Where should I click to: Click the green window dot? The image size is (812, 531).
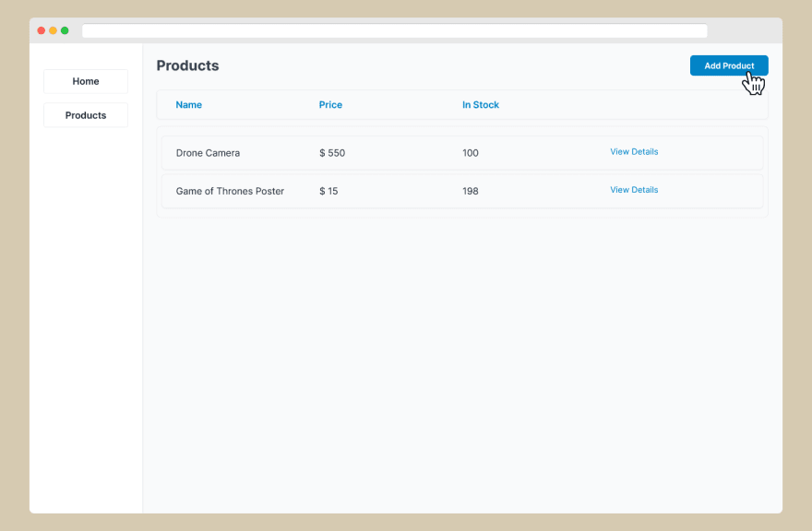(x=65, y=29)
